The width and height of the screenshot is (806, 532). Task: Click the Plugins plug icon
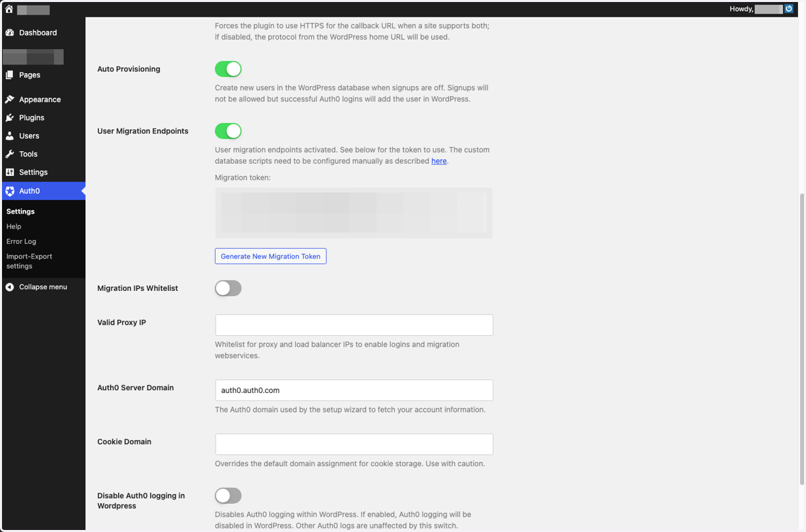(x=9, y=118)
